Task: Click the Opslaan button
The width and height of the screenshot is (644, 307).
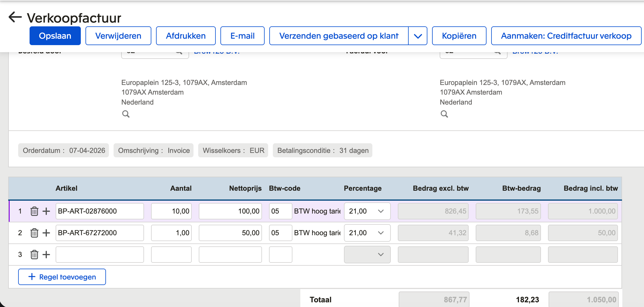Action: [x=55, y=36]
